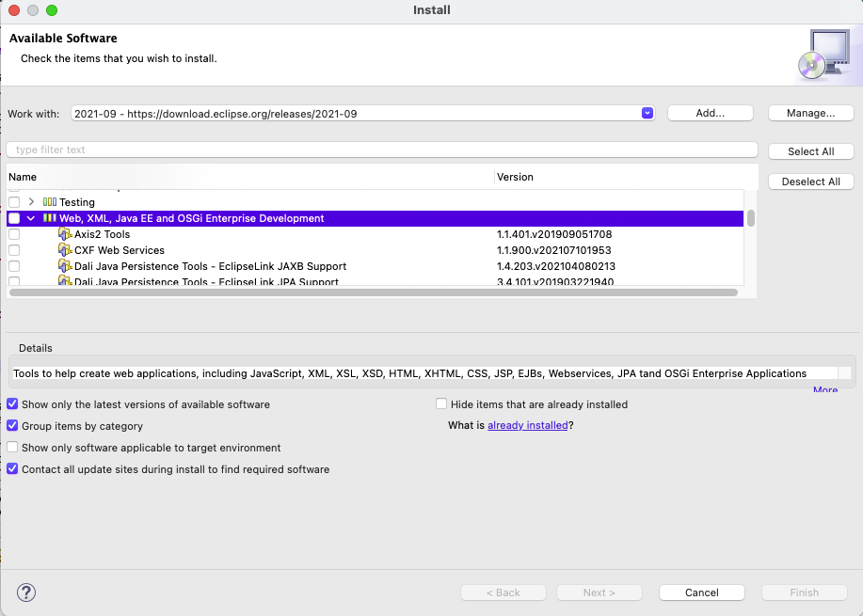
Task: Open the help question mark icon
Action: tap(25, 592)
